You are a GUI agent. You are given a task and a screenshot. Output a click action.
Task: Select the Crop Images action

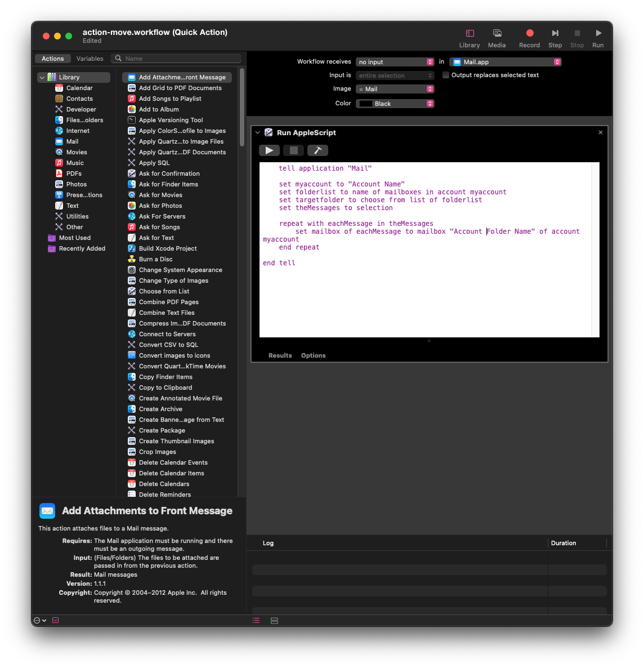pos(152,452)
